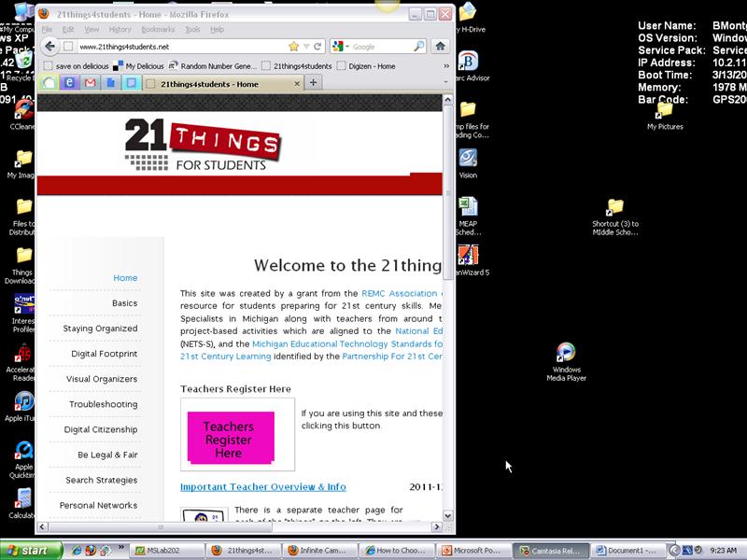Open the list all tabs dropdown arrow
Screen dimensions: 747x560
[x=446, y=82]
